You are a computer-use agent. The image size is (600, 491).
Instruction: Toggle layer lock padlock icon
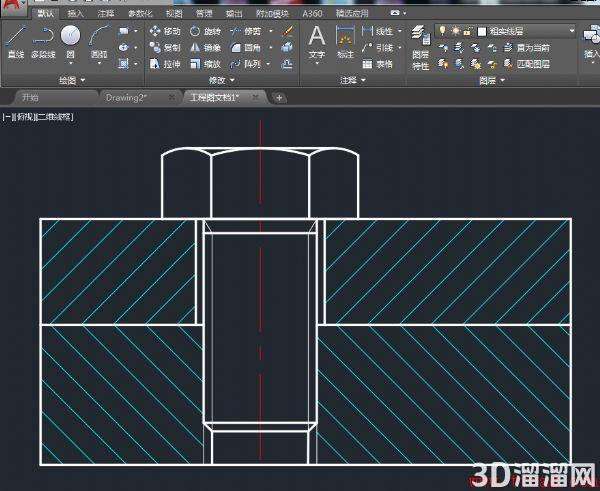tap(467, 31)
